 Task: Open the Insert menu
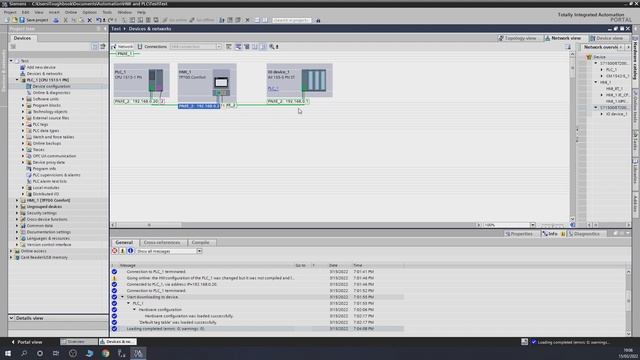[x=54, y=12]
